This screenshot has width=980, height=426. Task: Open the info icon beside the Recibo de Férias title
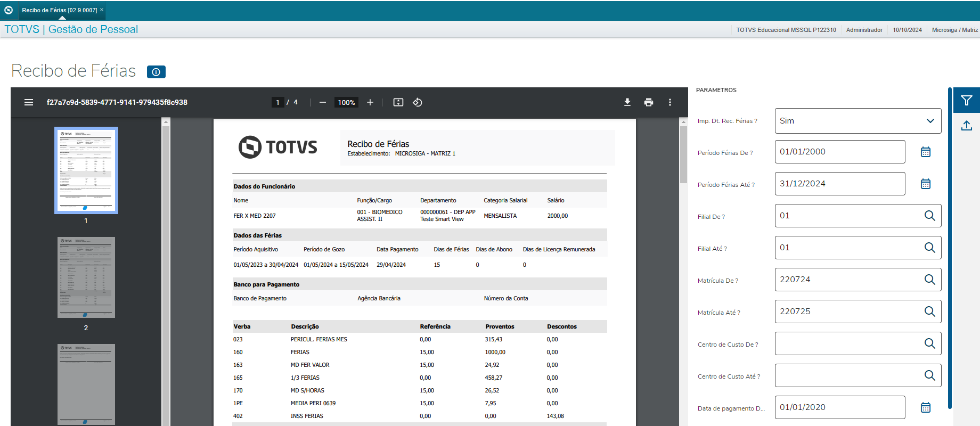(x=156, y=72)
